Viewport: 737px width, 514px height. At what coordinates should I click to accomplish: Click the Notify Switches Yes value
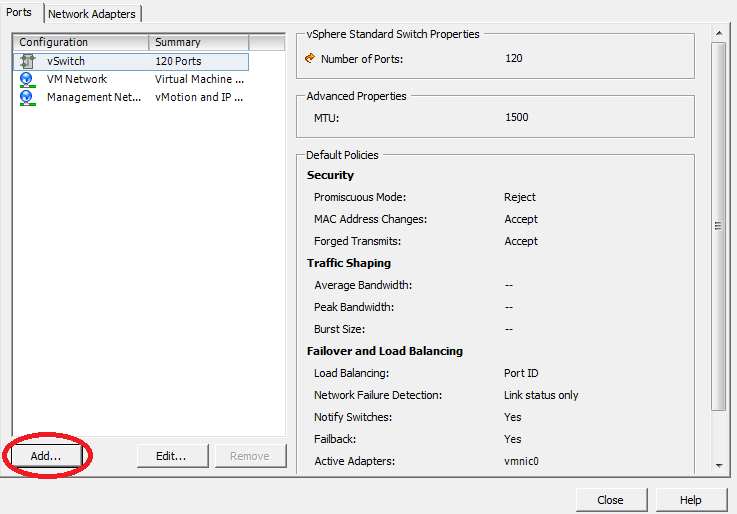(x=512, y=417)
